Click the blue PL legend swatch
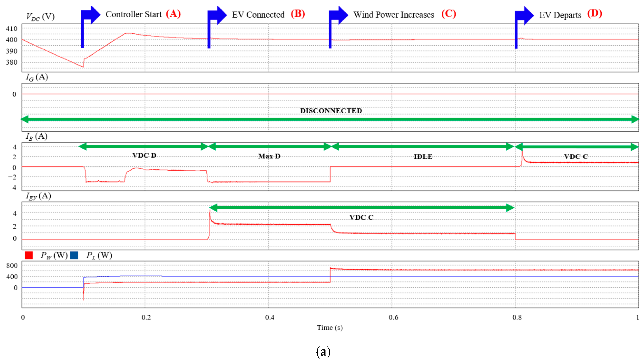Image resolution: width=644 pixels, height=362 pixels. click(x=74, y=255)
